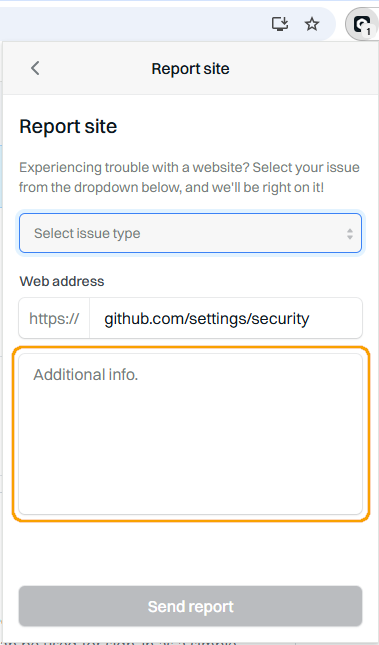Bookmark this page with the star icon
Viewport: 379px width, 645px height.
tap(312, 24)
